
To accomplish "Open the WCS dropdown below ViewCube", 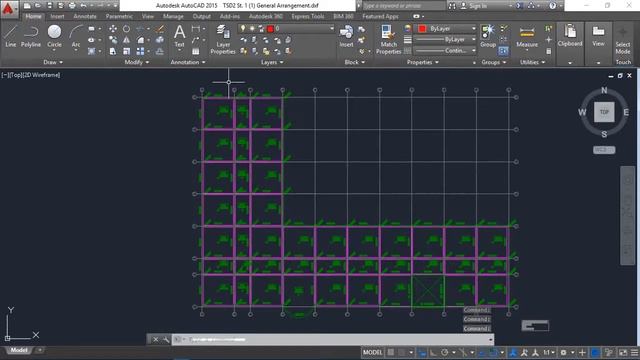I will tap(604, 150).
